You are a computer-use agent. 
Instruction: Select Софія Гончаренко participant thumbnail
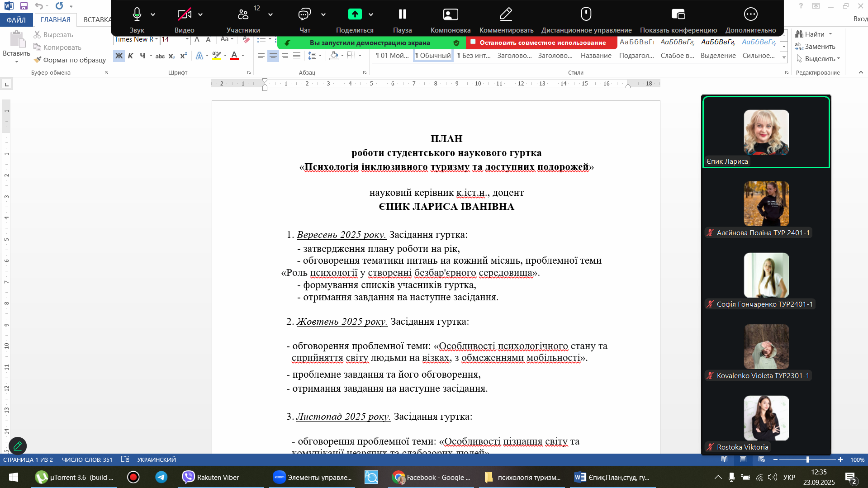coord(766,275)
